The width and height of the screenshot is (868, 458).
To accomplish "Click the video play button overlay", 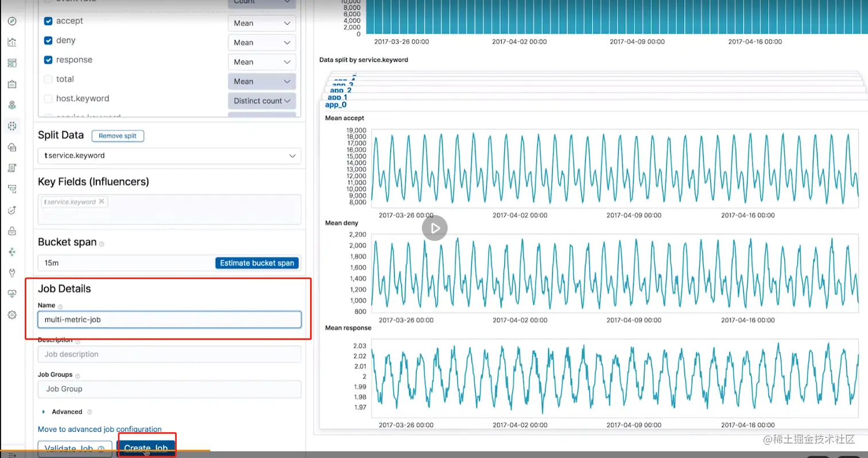I will (x=435, y=228).
